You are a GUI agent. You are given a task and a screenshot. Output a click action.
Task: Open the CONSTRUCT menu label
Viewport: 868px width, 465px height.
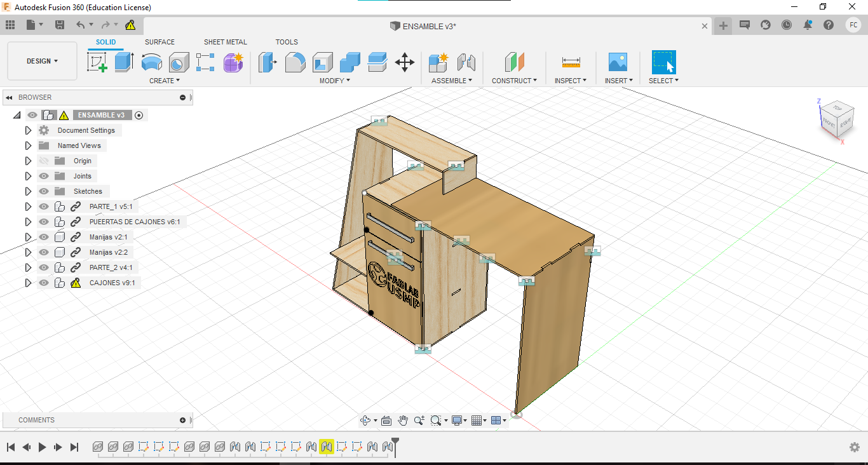coord(513,81)
